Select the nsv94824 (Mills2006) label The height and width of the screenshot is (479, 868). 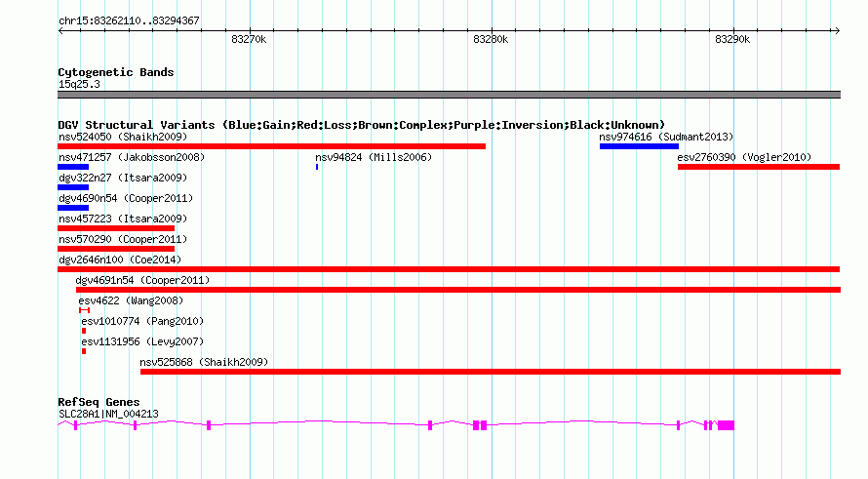(x=374, y=157)
